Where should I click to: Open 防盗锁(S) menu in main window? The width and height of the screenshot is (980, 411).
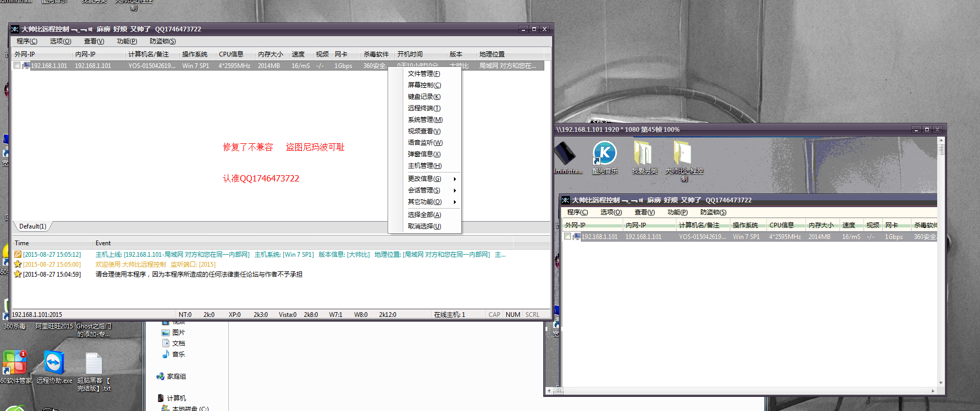tap(163, 41)
